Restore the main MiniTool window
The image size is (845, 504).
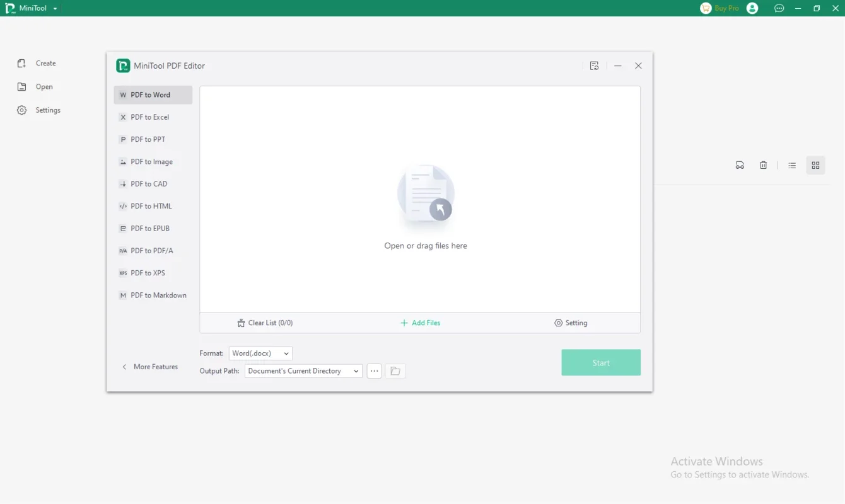(817, 8)
